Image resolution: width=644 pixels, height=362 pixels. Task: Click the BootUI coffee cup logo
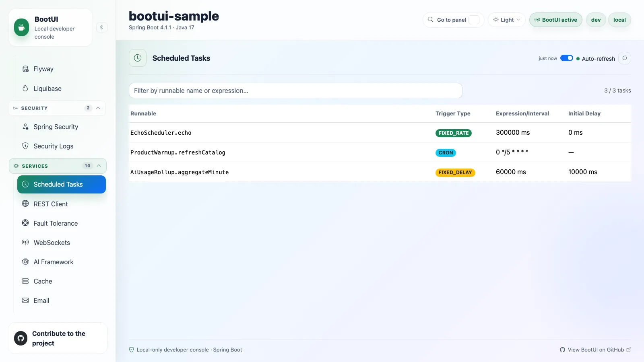pos(21,27)
